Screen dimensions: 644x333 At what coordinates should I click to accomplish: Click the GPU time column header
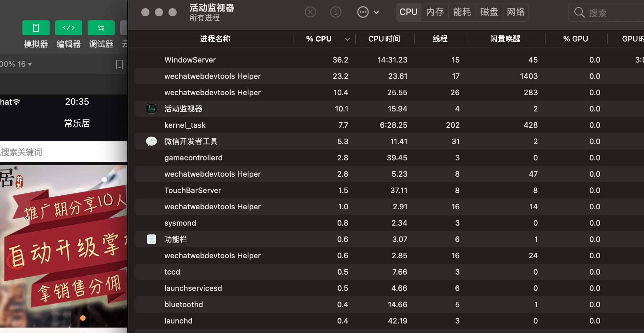click(x=632, y=39)
